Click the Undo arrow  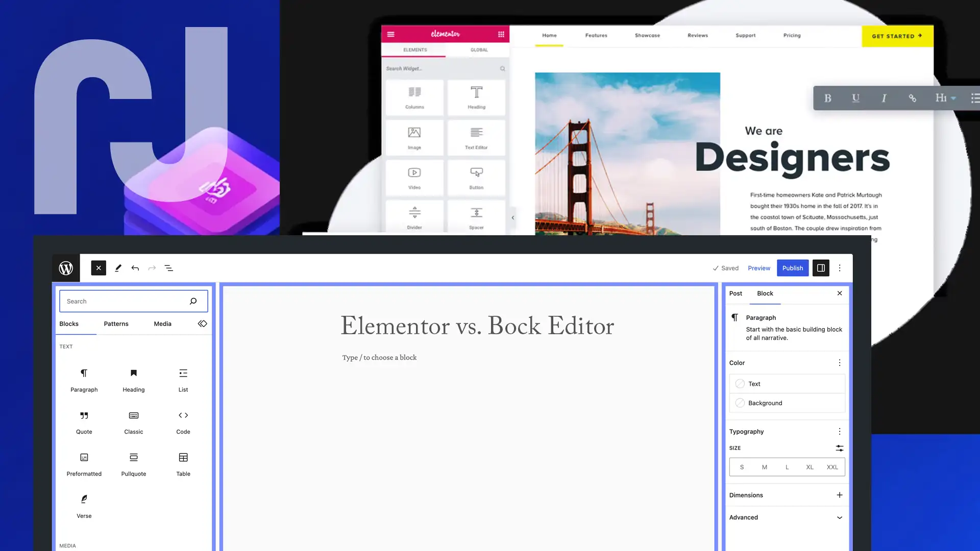135,268
